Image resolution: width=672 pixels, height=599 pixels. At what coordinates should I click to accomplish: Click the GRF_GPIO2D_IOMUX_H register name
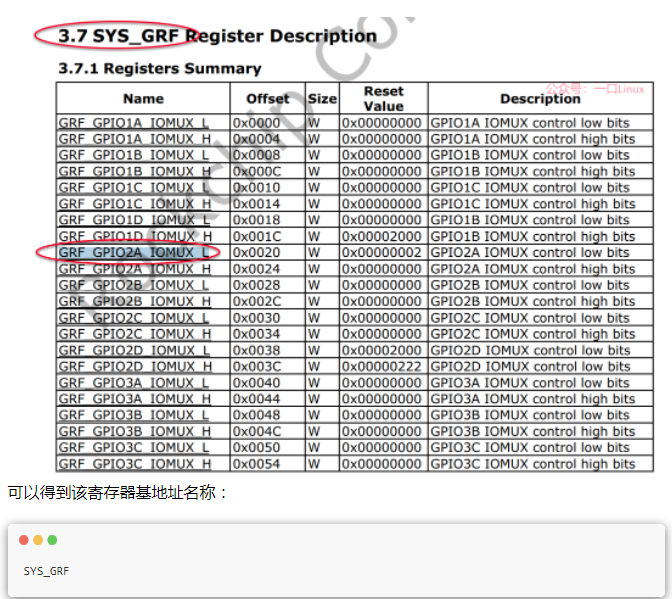(134, 367)
